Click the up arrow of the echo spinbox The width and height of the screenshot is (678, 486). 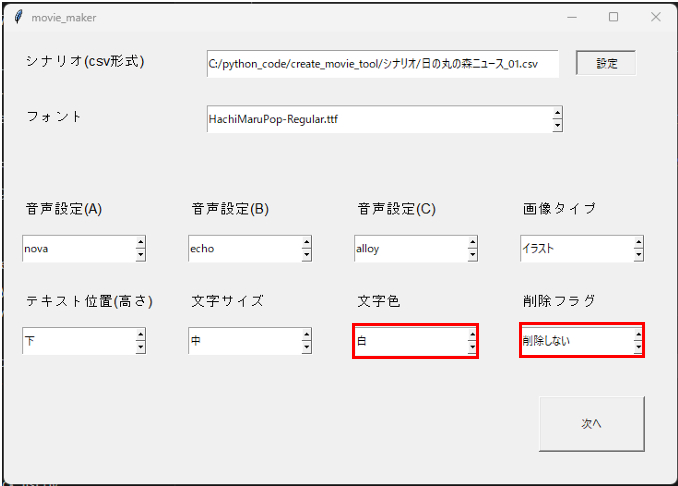[307, 243]
